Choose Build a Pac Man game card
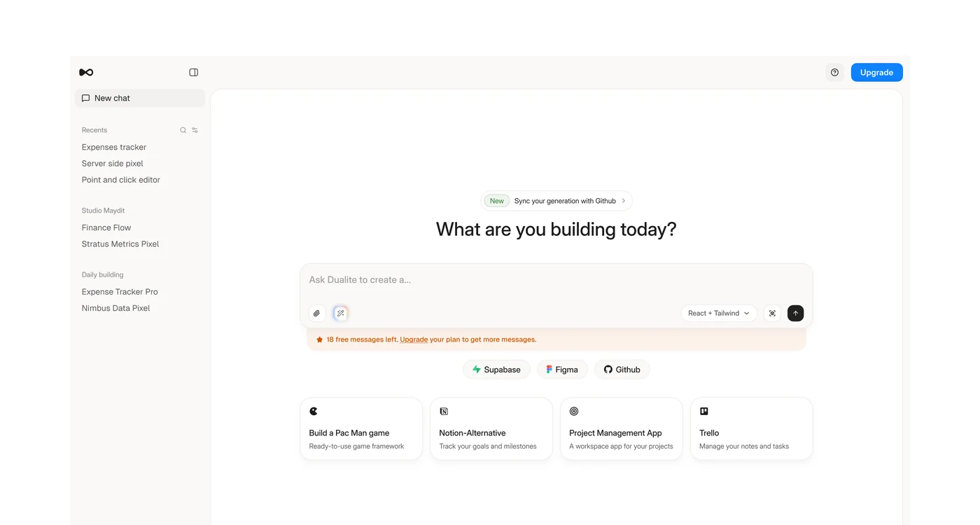 tap(361, 429)
